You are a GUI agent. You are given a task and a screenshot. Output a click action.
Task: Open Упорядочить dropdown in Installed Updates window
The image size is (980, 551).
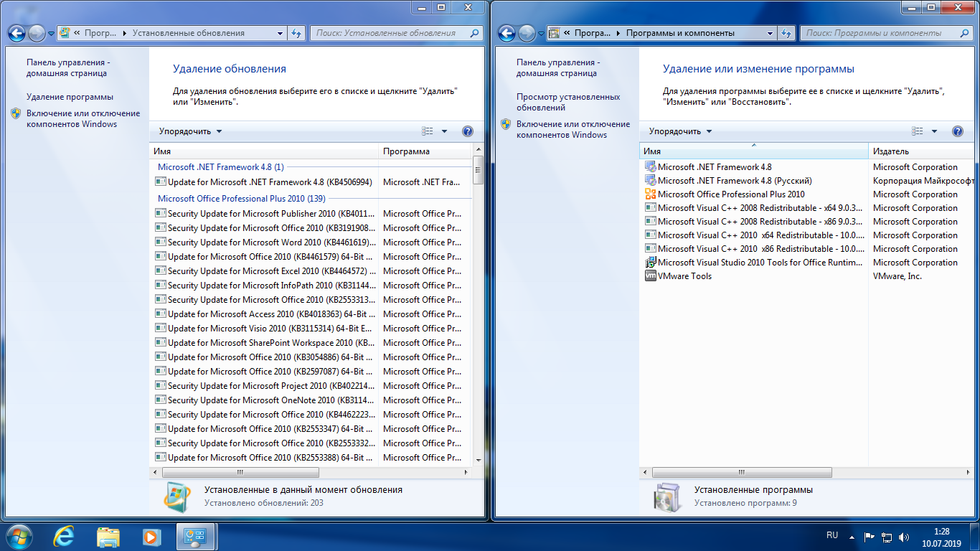(191, 131)
